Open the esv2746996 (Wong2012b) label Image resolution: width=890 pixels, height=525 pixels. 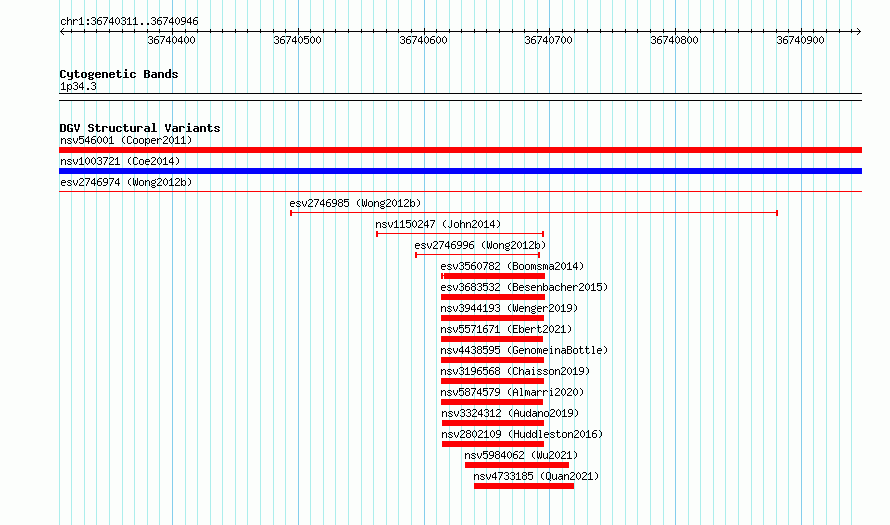480,245
